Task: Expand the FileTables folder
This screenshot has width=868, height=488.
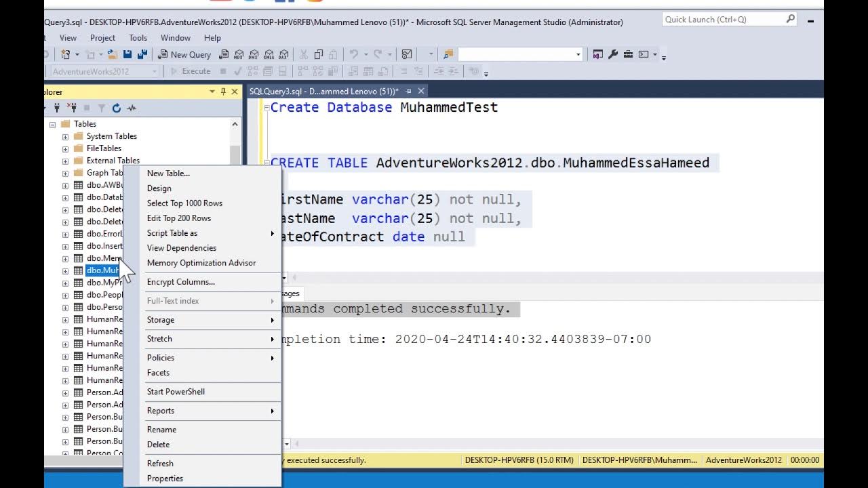Action: tap(65, 148)
